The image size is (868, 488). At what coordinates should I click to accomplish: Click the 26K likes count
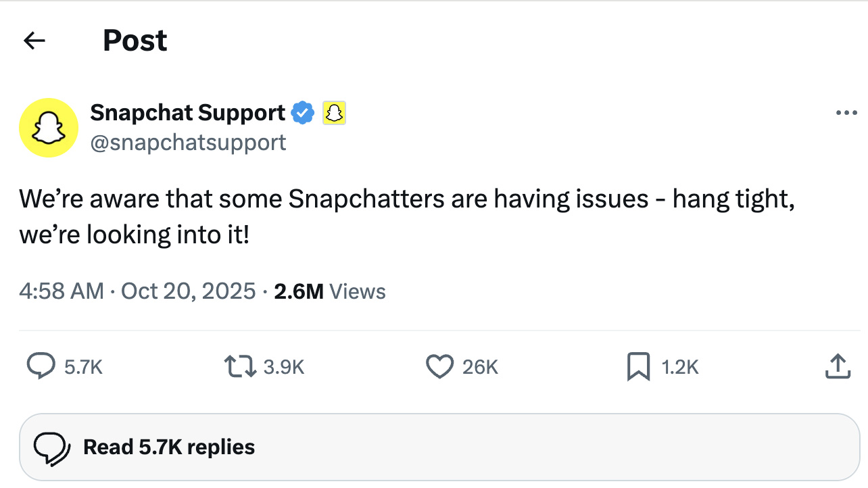(x=481, y=367)
